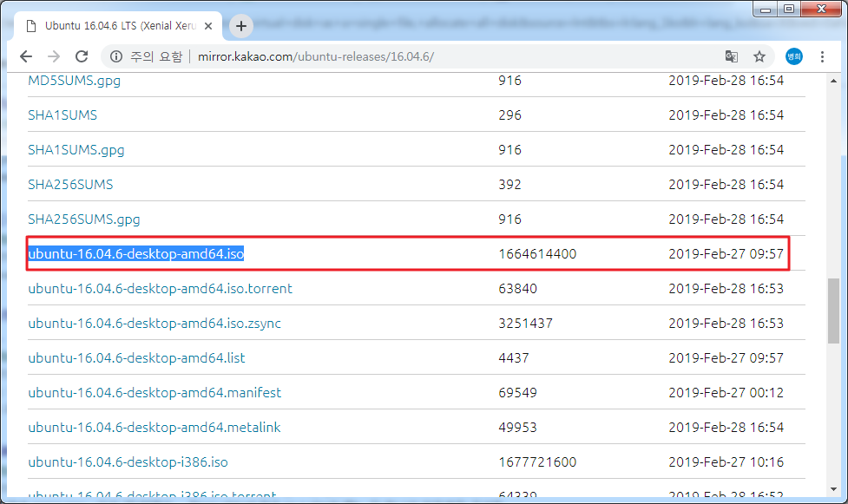Click the address bar URL

click(316, 56)
